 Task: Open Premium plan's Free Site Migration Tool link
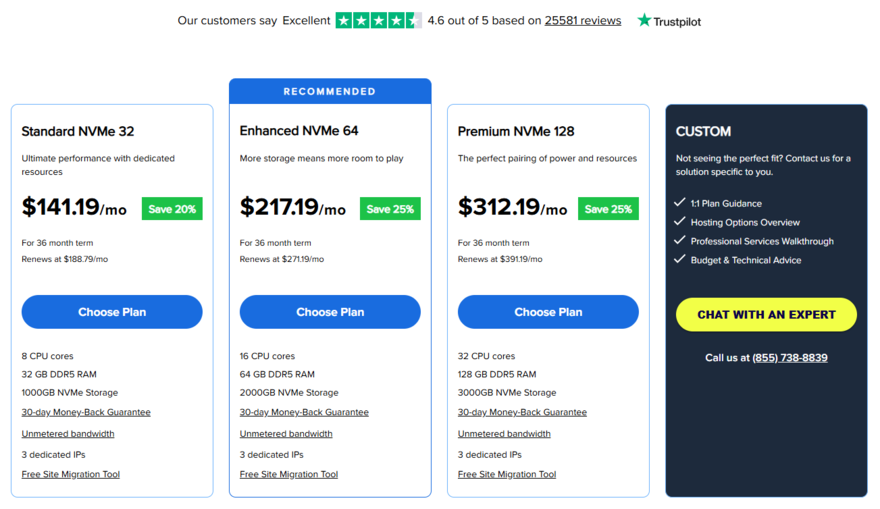coord(507,474)
